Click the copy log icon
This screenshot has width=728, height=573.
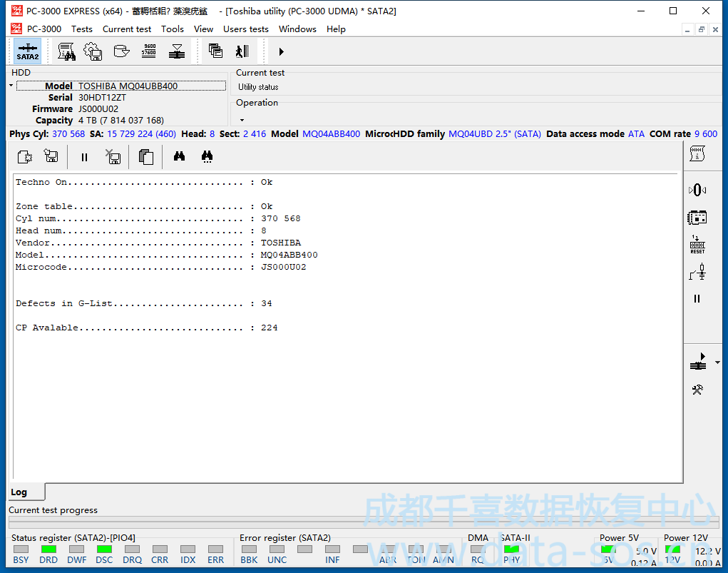coord(146,156)
